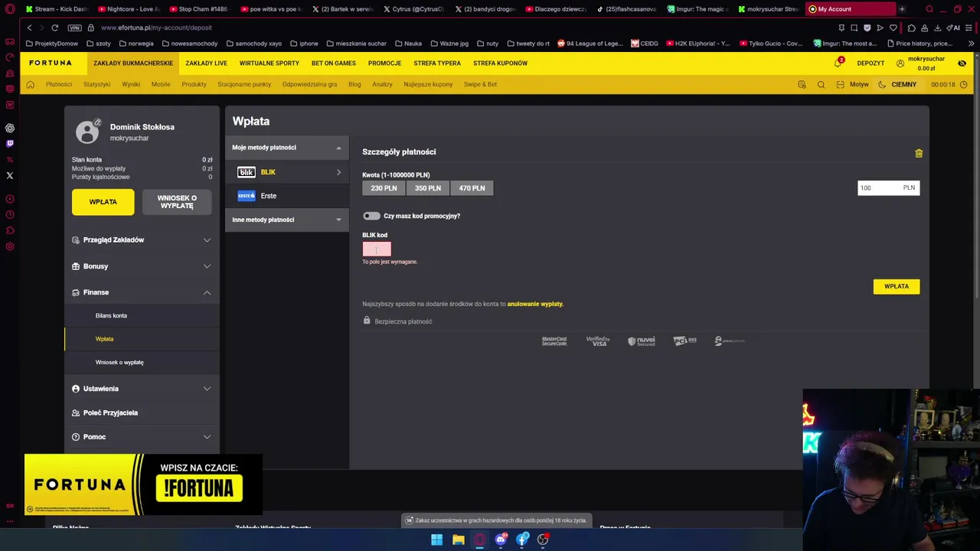Image resolution: width=980 pixels, height=551 pixels.
Task: Go back using the browser back arrow
Action: tap(29, 28)
